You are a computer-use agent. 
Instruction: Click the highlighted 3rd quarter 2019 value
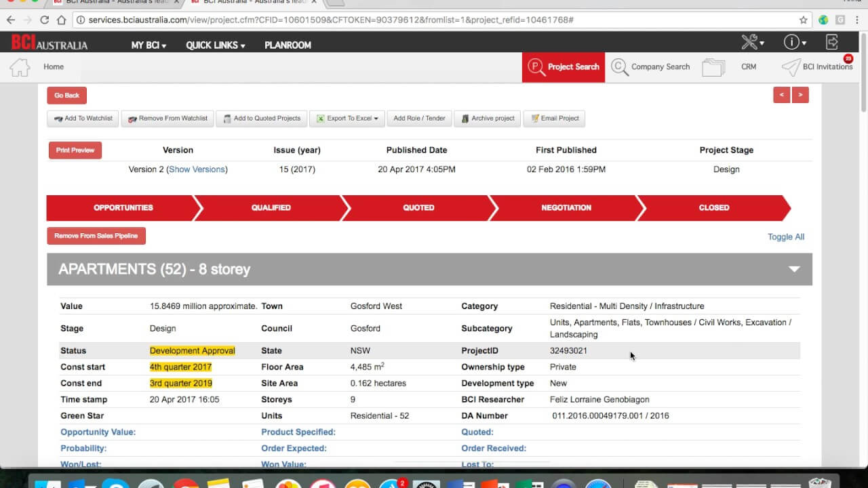pyautogui.click(x=180, y=383)
